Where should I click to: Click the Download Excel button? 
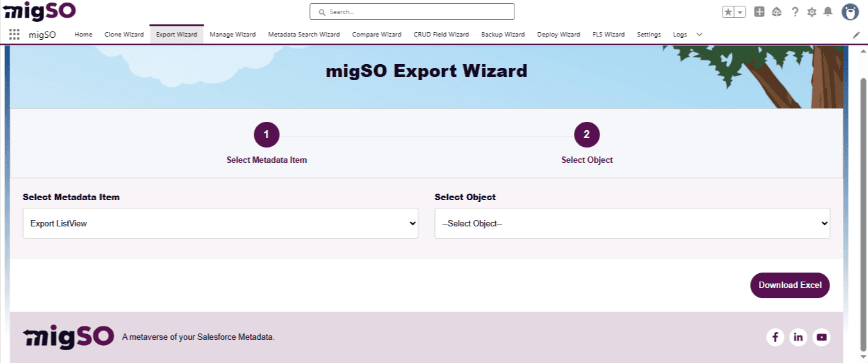[790, 285]
